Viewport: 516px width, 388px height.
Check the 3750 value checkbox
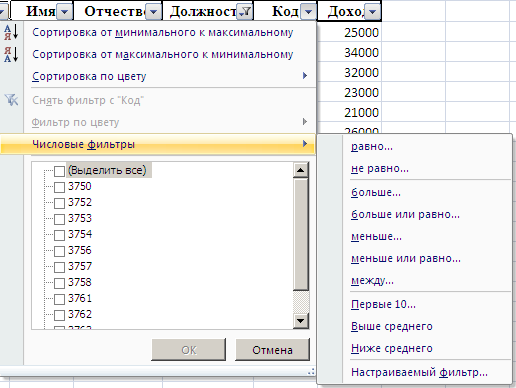coord(59,187)
